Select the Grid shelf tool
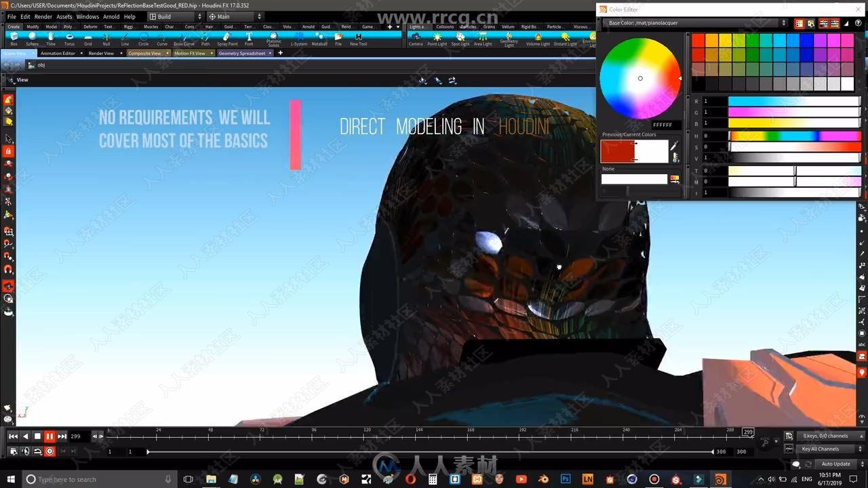This screenshot has width=868, height=488. coord(88,38)
